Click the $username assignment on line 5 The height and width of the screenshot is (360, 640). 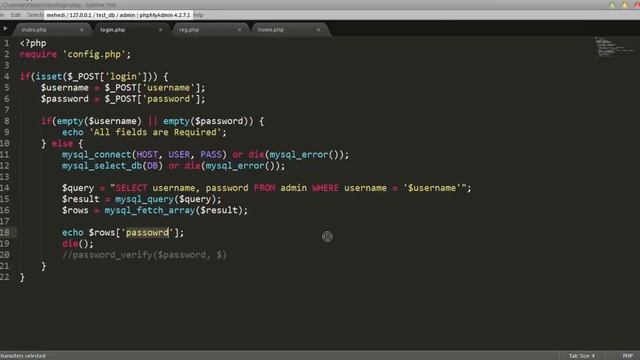pos(123,88)
